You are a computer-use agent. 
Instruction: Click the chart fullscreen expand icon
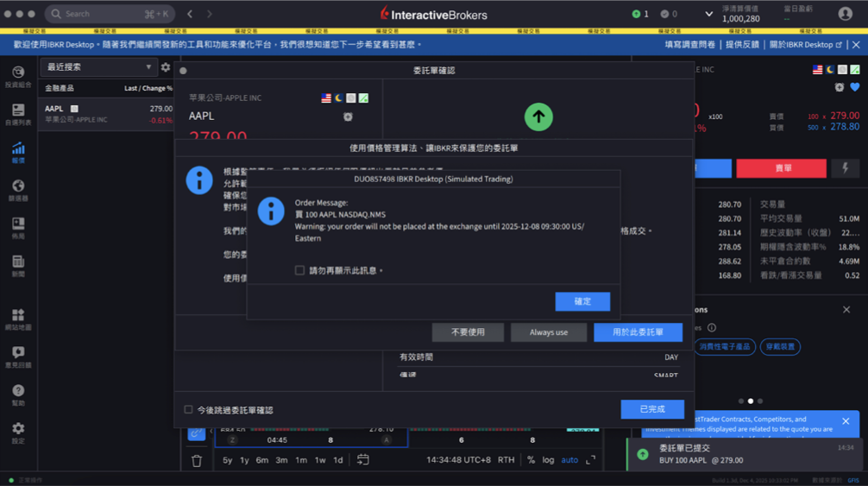591,460
